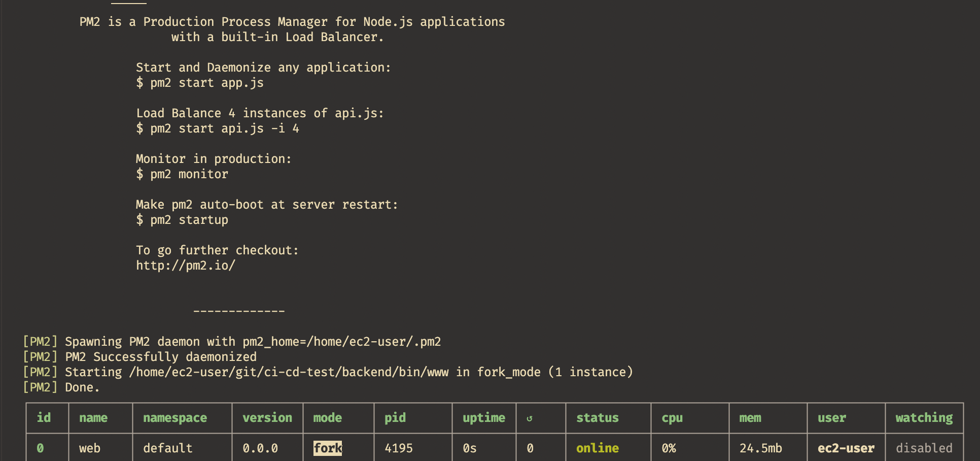Click the "watching" column header
Image resolution: width=980 pixels, height=461 pixels.
pyautogui.click(x=924, y=418)
